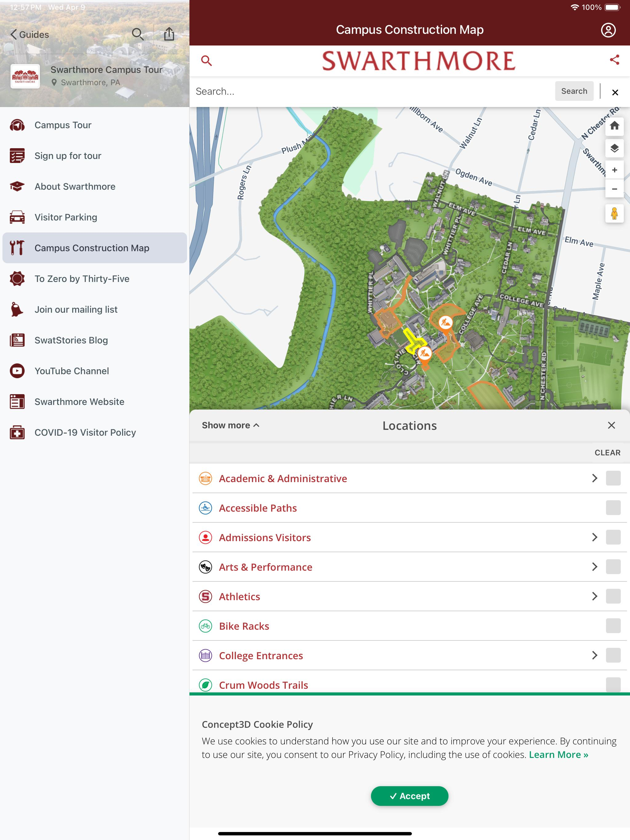The width and height of the screenshot is (630, 840).
Task: Check the Academic & Administrative checkbox
Action: pyautogui.click(x=613, y=478)
